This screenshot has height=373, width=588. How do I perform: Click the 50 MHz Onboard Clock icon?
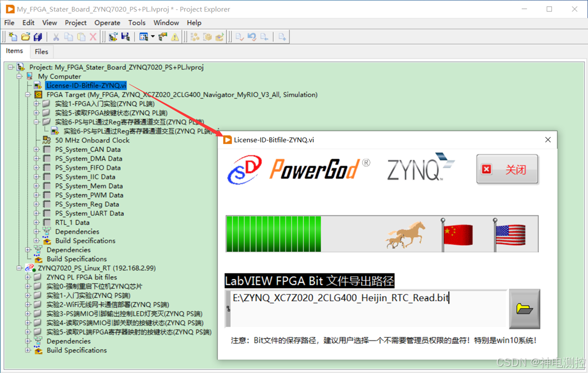[x=47, y=140]
